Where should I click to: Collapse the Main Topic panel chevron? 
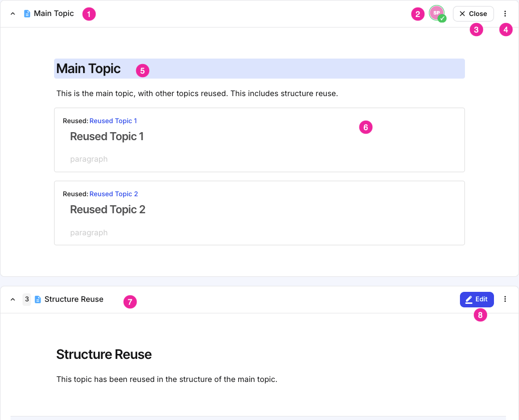(13, 14)
